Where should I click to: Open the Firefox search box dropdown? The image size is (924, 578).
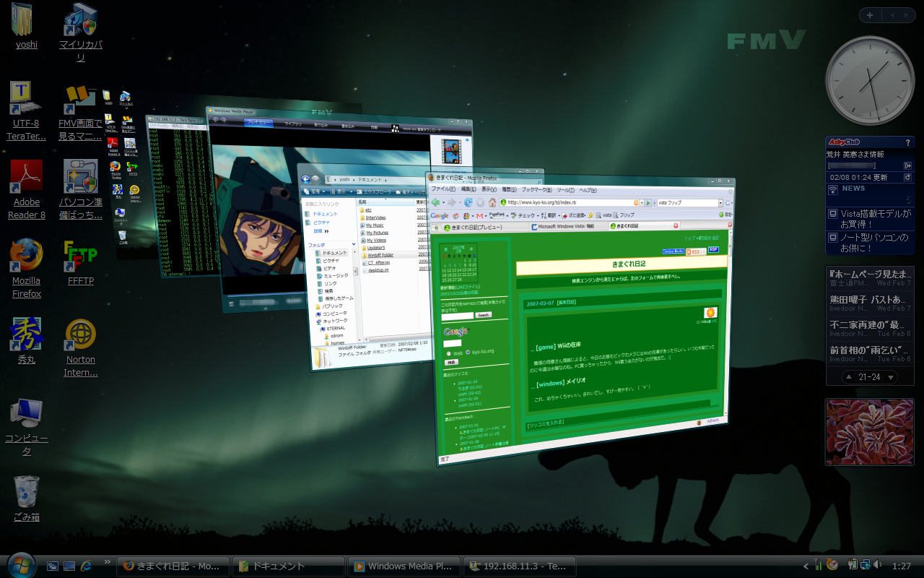[x=720, y=203]
